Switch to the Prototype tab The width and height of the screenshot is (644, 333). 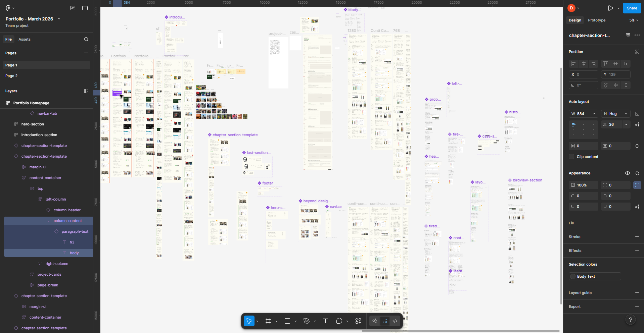(x=596, y=20)
